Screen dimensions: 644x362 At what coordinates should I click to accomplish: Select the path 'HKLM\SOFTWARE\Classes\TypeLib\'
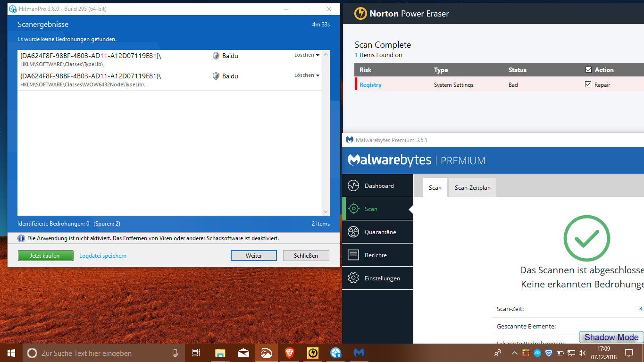click(62, 64)
